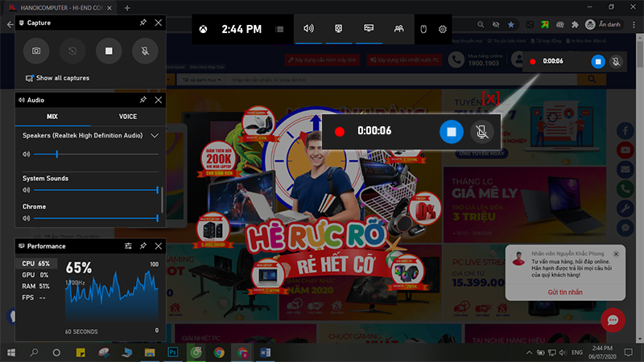The height and width of the screenshot is (362, 644).
Task: Select CPU 65% metric
Action: click(36, 264)
